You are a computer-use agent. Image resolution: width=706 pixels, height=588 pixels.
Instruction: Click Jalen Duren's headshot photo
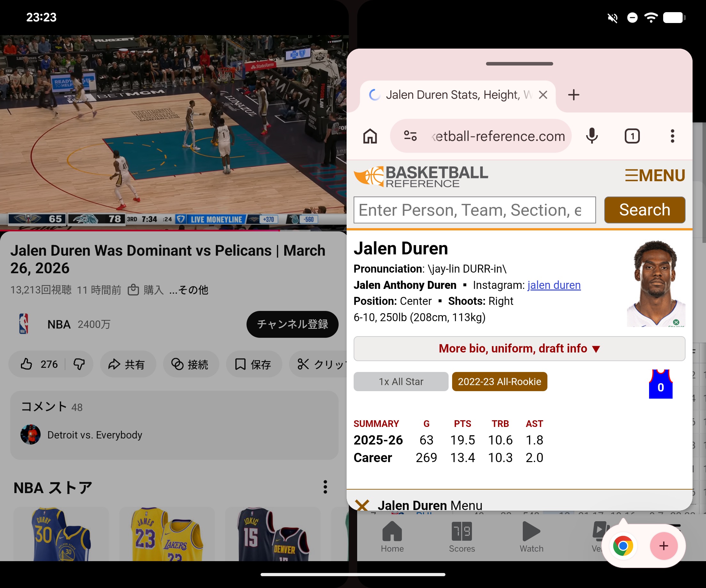click(656, 283)
